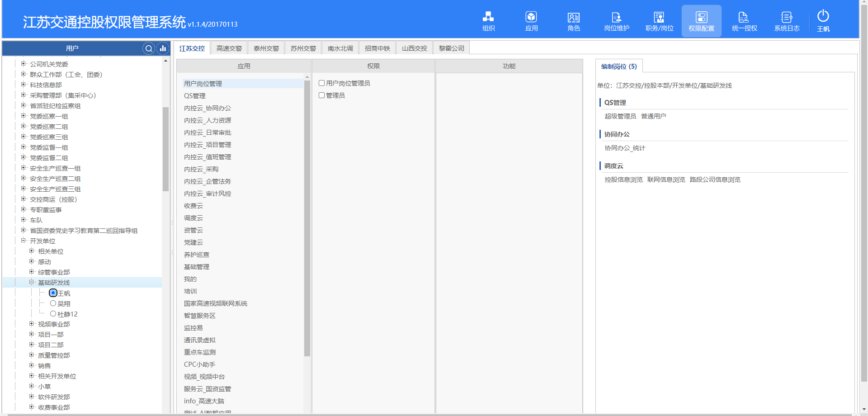Screen dimensions: 868x416
Task: Expand the 质量管控部 tree node
Action: pyautogui.click(x=32, y=355)
